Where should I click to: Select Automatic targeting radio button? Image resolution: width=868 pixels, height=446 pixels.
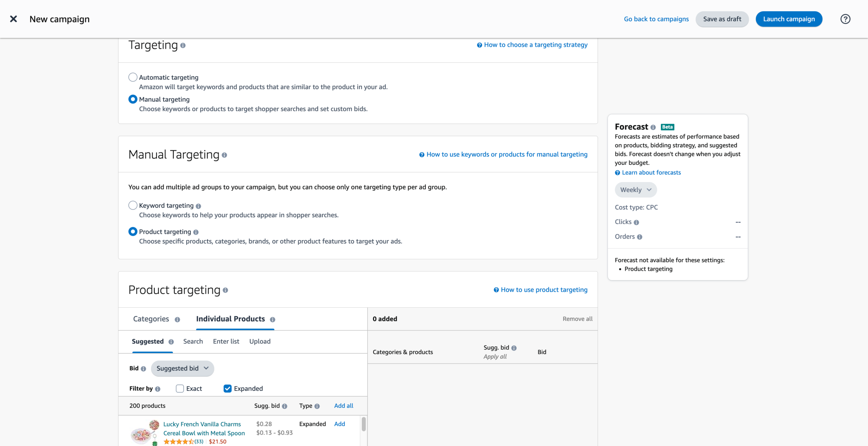click(x=133, y=77)
